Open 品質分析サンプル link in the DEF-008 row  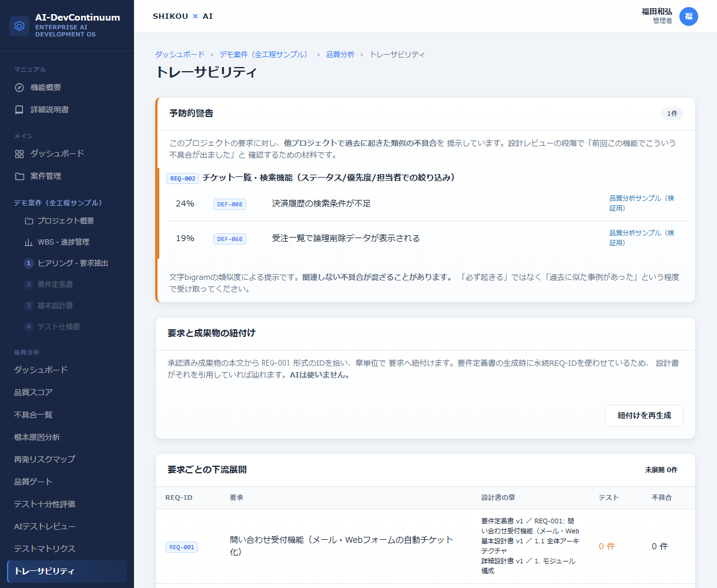point(642,203)
